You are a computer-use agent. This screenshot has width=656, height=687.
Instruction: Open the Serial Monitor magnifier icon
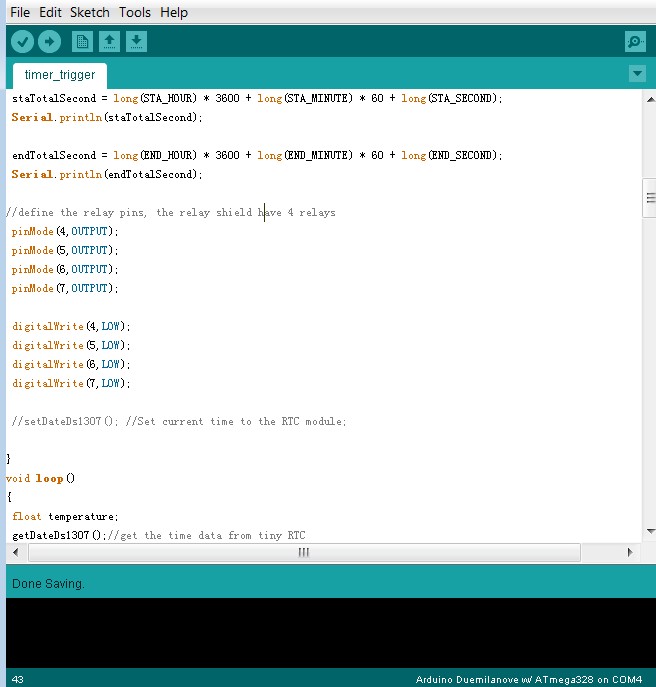coord(635,42)
